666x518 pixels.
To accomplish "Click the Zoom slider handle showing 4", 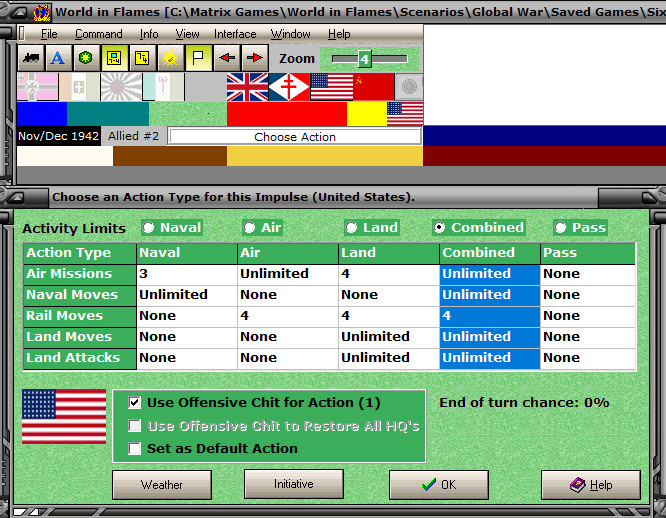I will (x=364, y=59).
